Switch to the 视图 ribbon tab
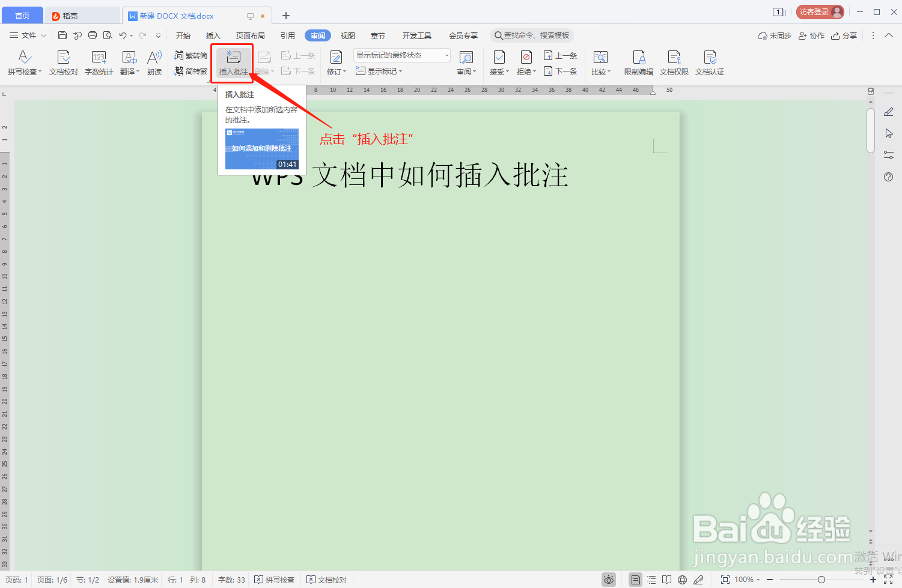The height and width of the screenshot is (588, 902). (348, 35)
